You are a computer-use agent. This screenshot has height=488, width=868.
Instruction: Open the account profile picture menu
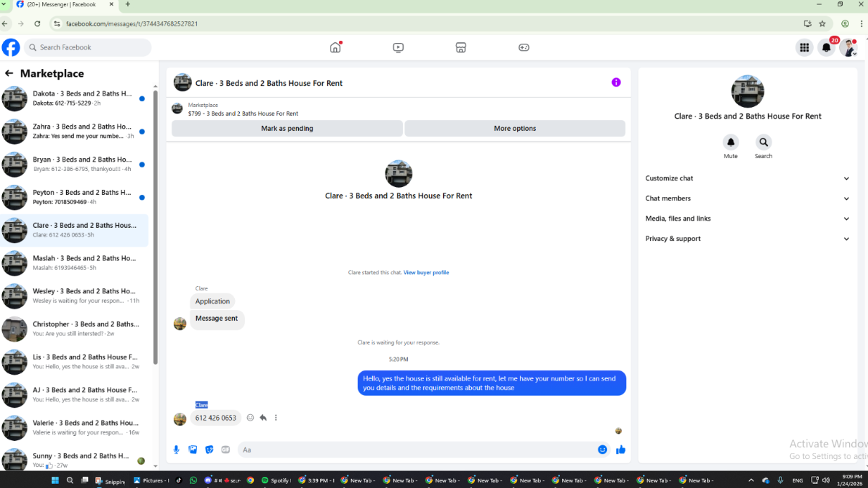click(850, 48)
